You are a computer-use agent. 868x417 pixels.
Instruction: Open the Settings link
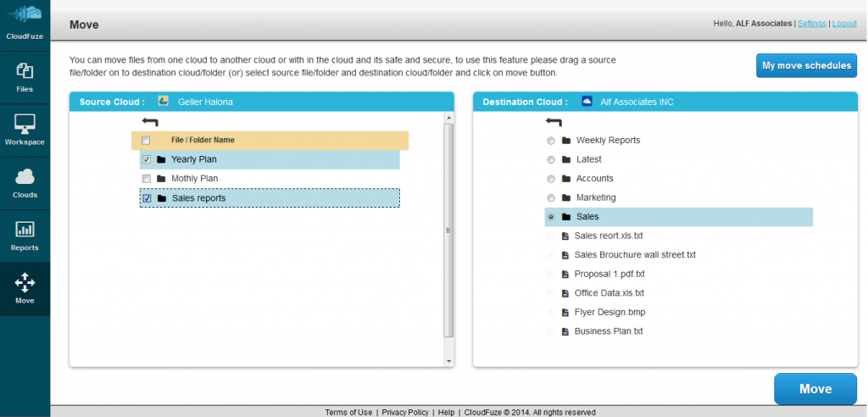click(x=812, y=24)
